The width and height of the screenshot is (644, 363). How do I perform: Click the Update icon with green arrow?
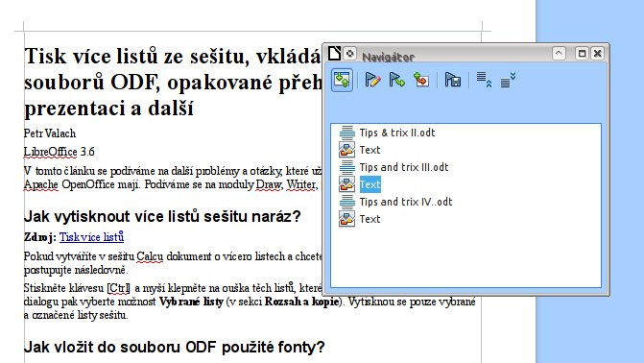(396, 80)
